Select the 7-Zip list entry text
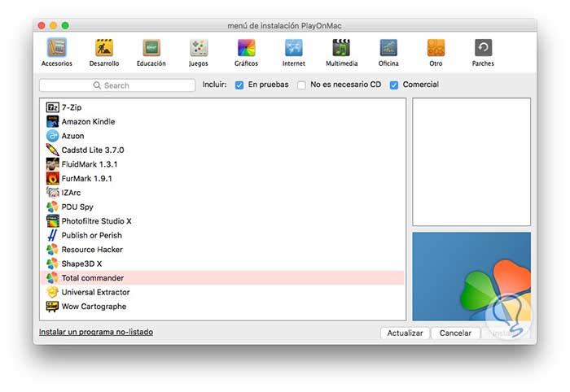570x392 pixels. click(72, 107)
